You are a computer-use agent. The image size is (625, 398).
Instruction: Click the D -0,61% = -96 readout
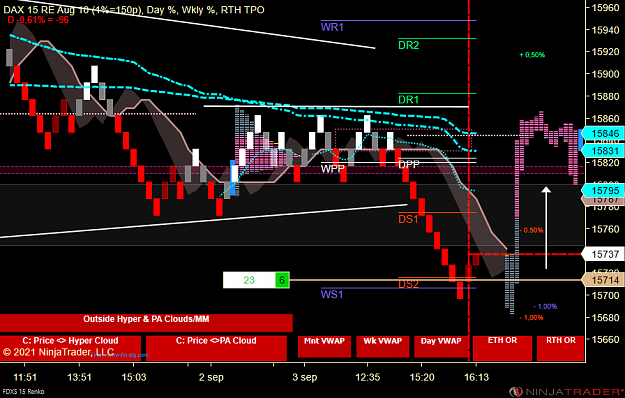click(38, 19)
